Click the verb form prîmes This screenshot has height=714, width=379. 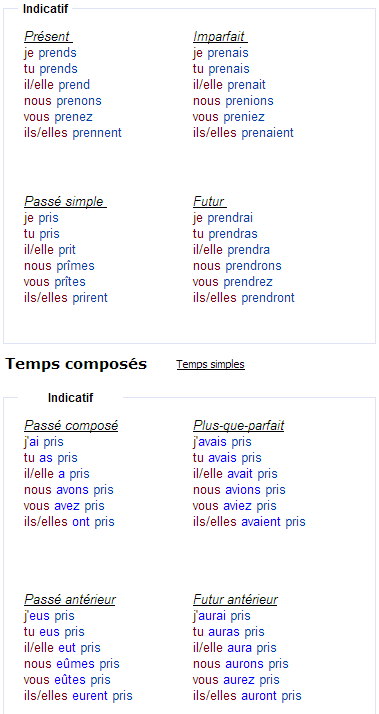click(x=76, y=266)
